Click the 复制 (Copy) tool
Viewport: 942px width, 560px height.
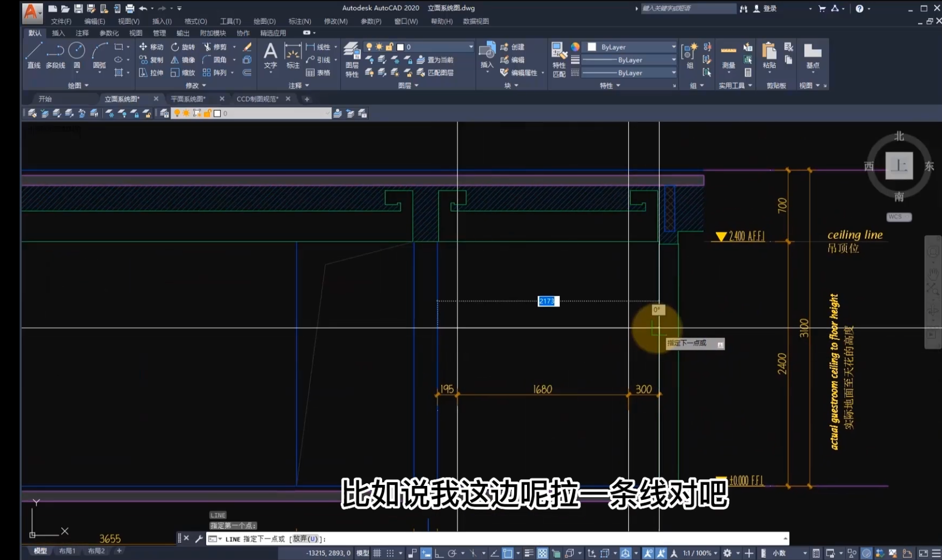point(151,60)
